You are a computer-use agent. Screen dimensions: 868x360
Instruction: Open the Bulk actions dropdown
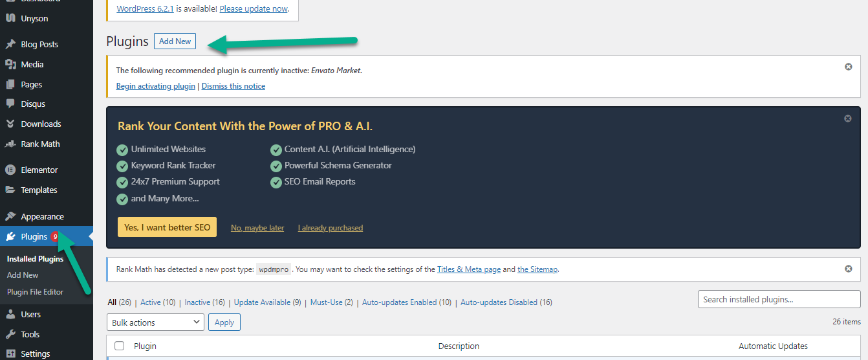tap(155, 322)
